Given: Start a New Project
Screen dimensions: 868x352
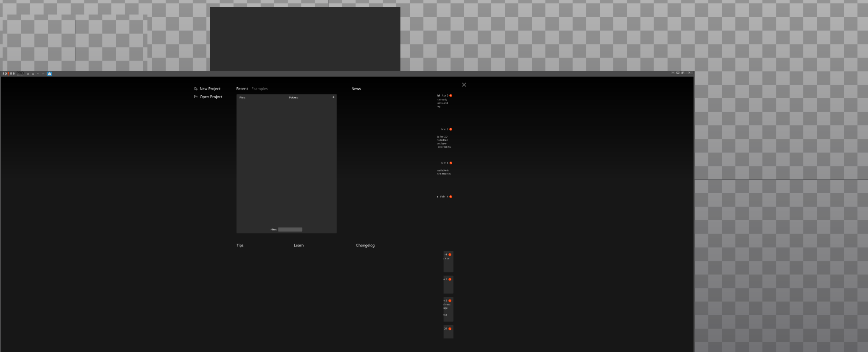Looking at the screenshot, I should (207, 89).
